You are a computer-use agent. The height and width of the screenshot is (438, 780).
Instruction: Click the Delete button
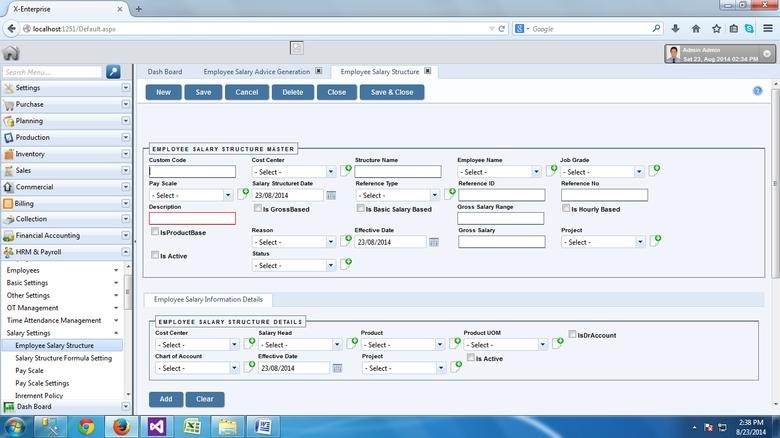(292, 92)
